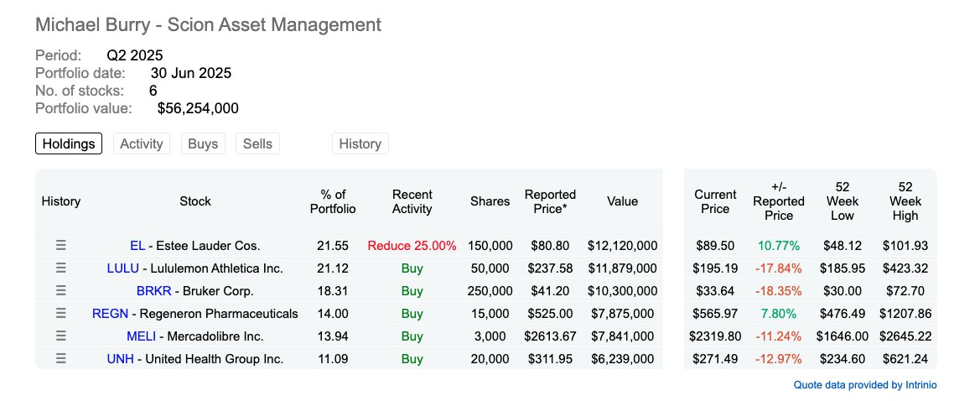Click reported price $525.00
The height and width of the screenshot is (401, 980).
(550, 314)
